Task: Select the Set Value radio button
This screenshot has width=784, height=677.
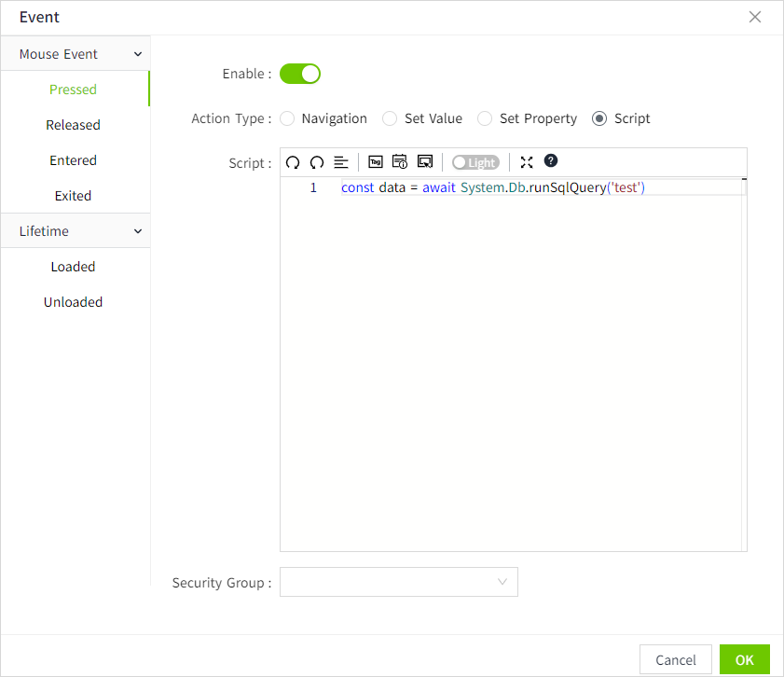Action: (x=391, y=118)
